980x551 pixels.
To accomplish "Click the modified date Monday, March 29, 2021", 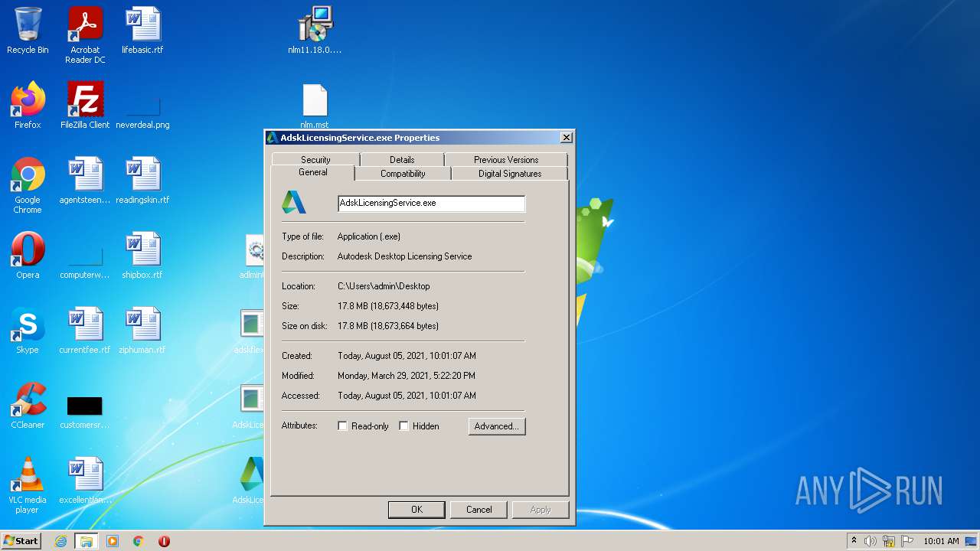I will pyautogui.click(x=407, y=376).
